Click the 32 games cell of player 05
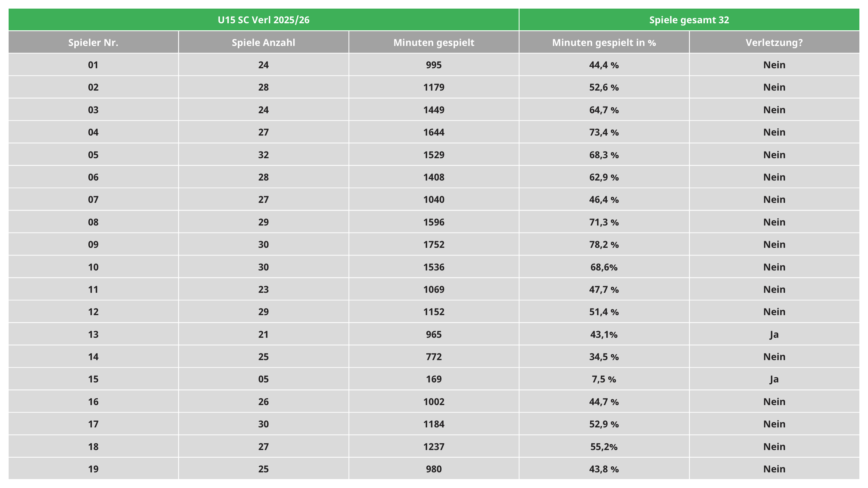The image size is (868, 488). (264, 155)
